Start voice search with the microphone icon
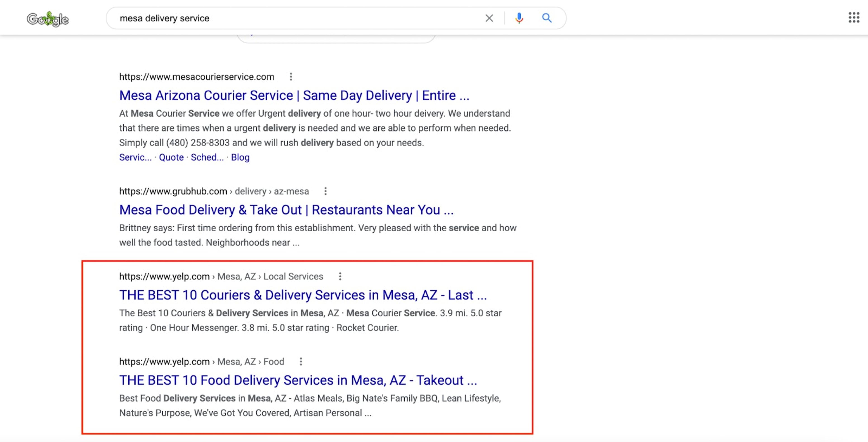868x442 pixels. [519, 18]
